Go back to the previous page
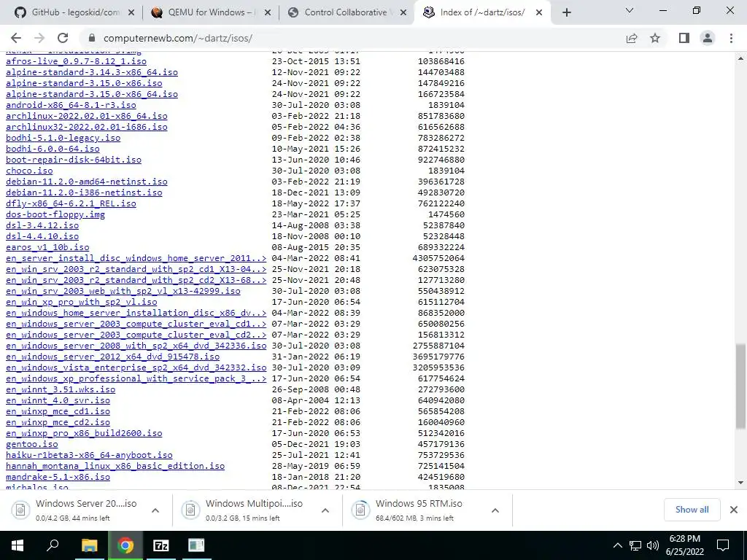 [x=16, y=38]
